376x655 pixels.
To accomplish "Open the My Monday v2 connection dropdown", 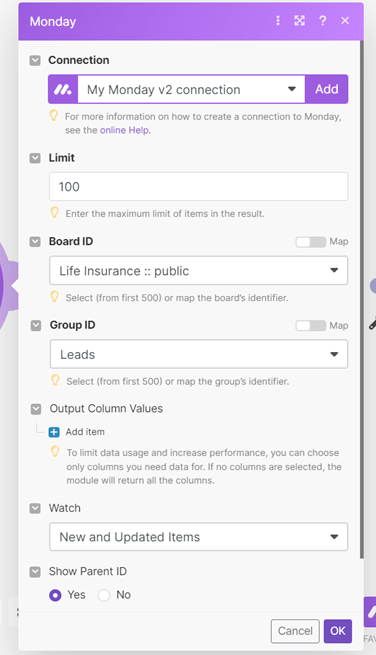I will [191, 89].
